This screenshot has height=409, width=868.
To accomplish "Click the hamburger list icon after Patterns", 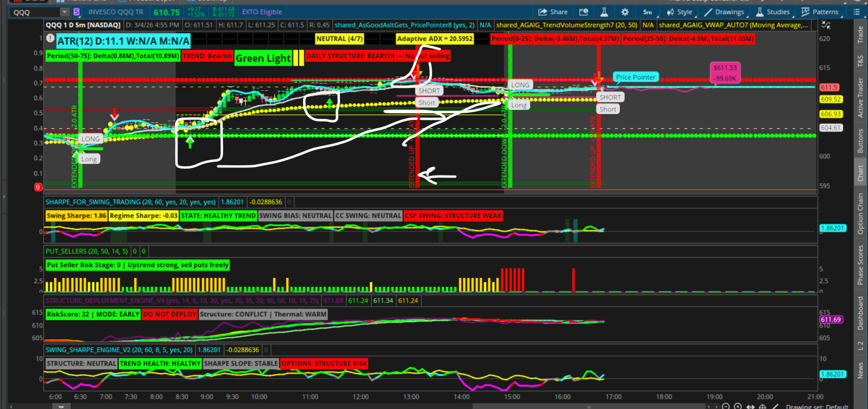I will (x=857, y=12).
